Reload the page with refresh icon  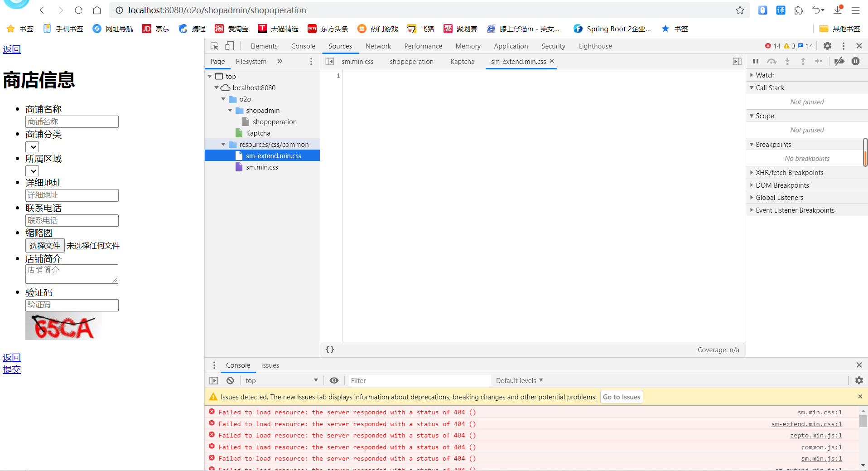click(79, 10)
